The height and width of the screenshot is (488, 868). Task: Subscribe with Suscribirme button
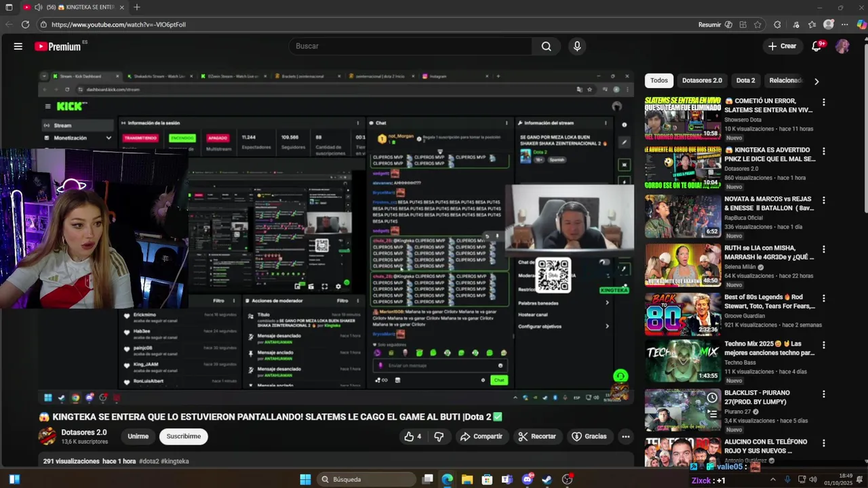coord(183,436)
